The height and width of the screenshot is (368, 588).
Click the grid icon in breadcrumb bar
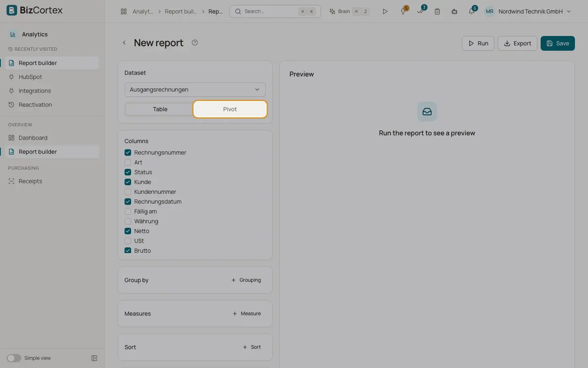(124, 11)
